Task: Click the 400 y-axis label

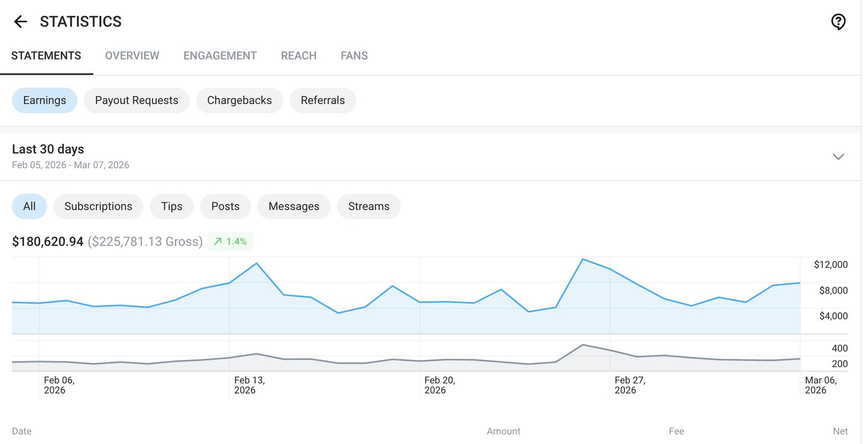Action: [x=839, y=348]
